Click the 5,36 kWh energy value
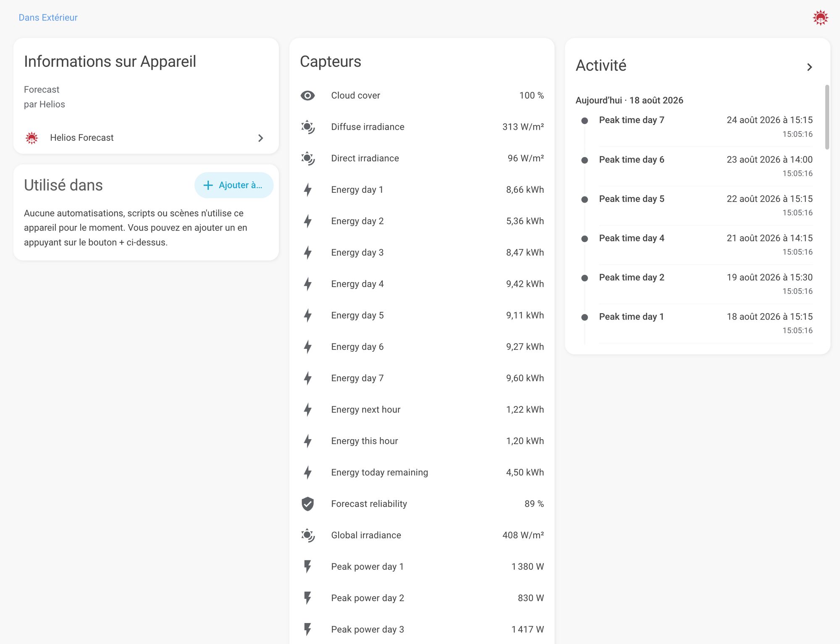 pos(525,221)
